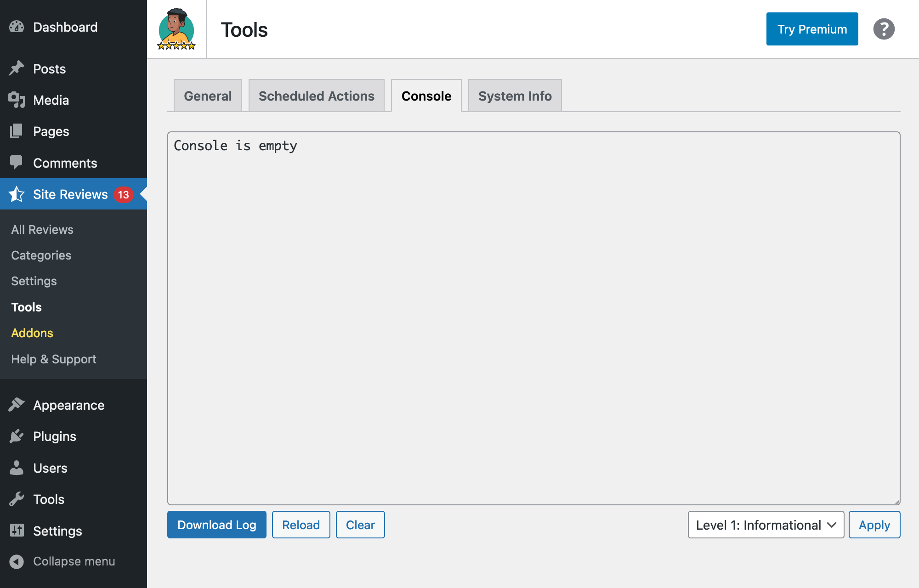
Task: Switch to the System Info tab
Action: [x=515, y=96]
